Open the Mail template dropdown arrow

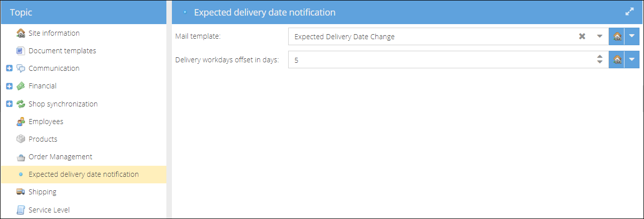coord(599,36)
